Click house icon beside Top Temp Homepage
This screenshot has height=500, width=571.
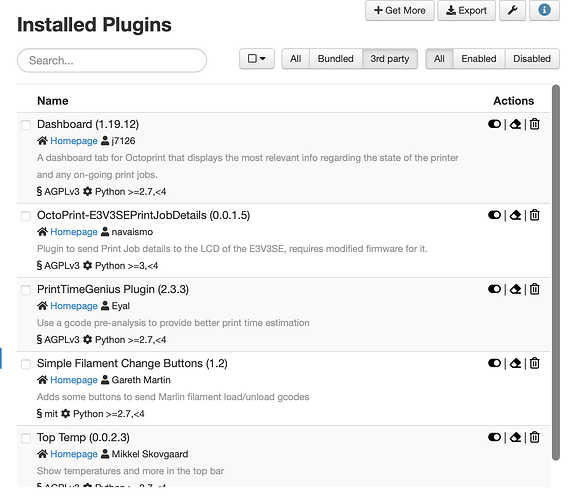tap(42, 454)
